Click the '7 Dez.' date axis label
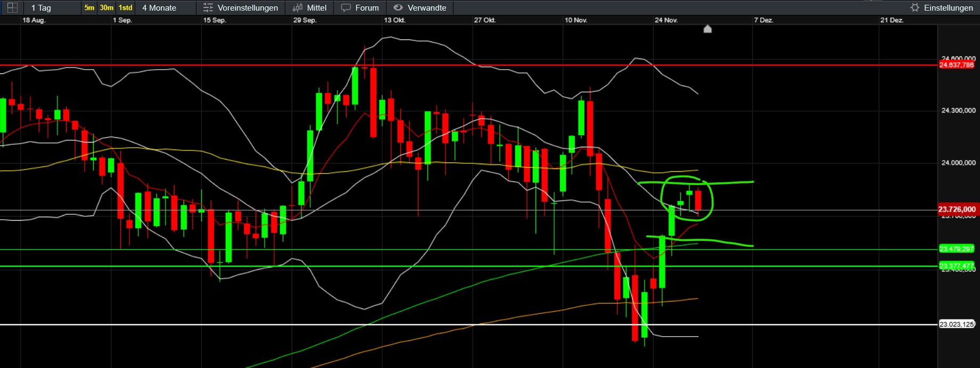 [763, 20]
